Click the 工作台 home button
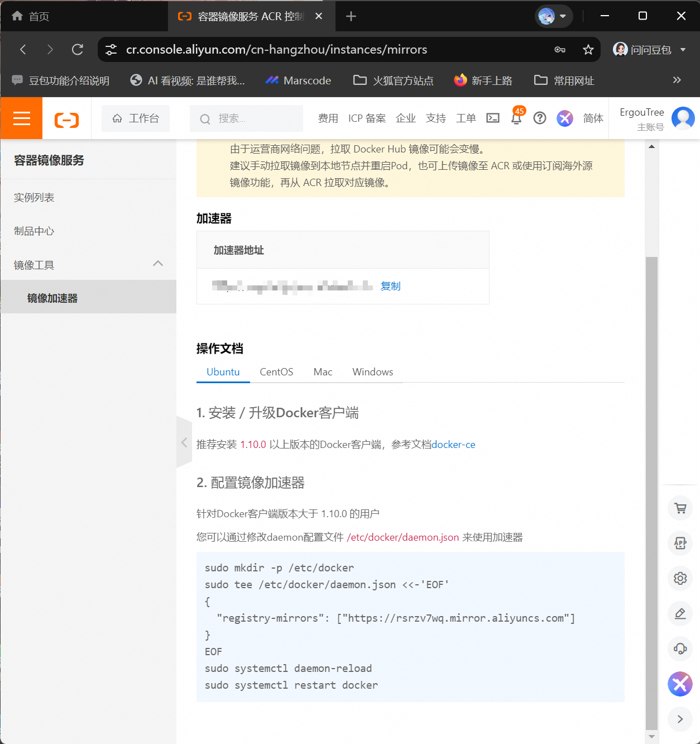The image size is (700, 744). click(x=136, y=118)
